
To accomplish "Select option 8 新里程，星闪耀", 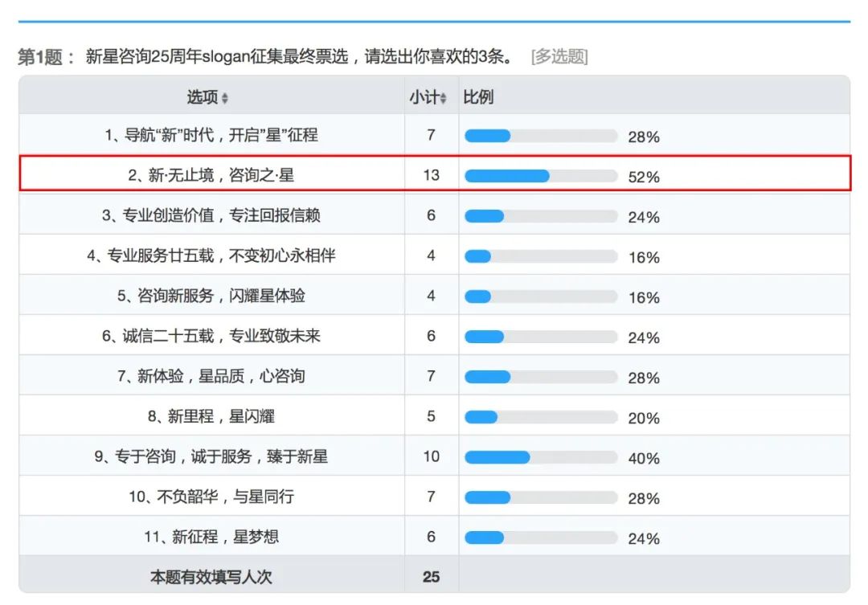I will 211,416.
